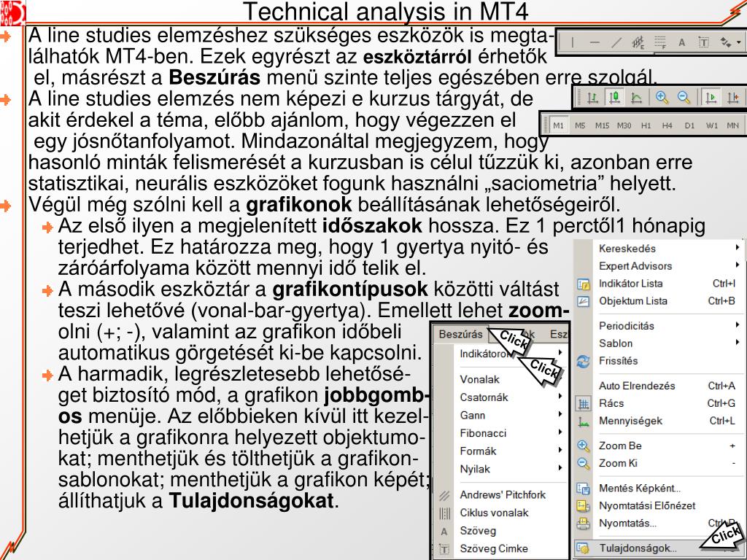Click the Indikátor Lista icon in context menu
Screen dimensions: 747x560
[x=583, y=284]
